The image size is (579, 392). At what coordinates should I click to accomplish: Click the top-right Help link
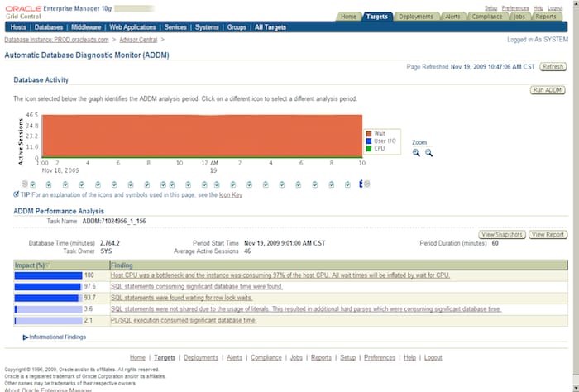click(538, 8)
